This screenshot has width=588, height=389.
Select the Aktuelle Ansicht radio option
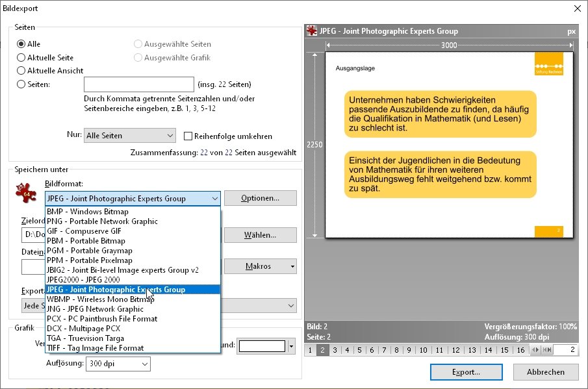coord(21,70)
